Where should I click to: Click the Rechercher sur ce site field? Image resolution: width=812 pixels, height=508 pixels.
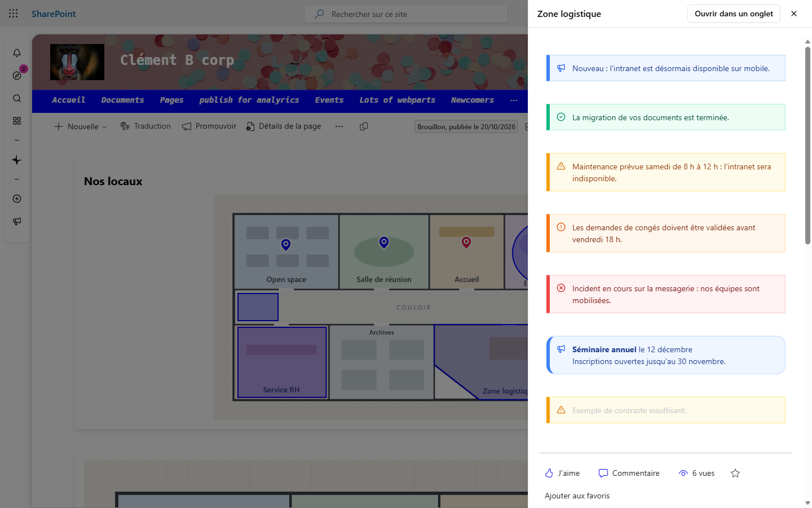pos(406,14)
